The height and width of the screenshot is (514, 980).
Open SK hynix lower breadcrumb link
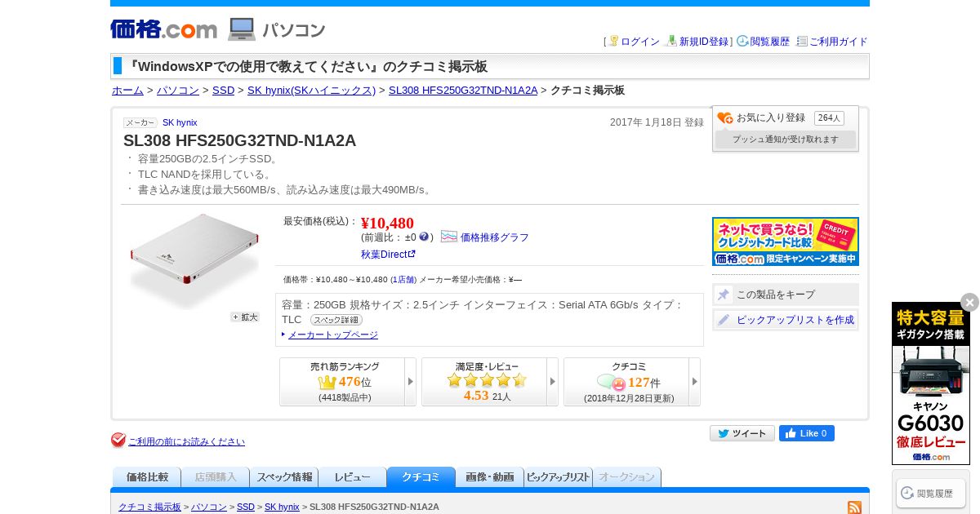pyautogui.click(x=282, y=507)
